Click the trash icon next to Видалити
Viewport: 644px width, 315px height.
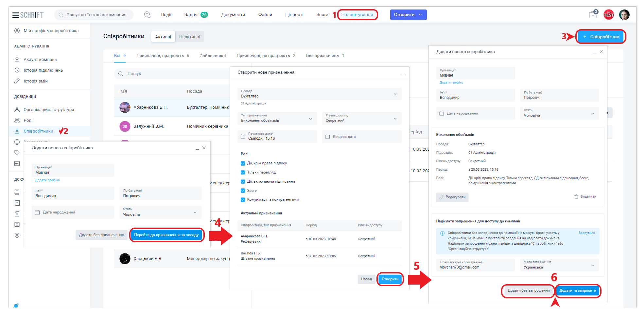(x=576, y=197)
